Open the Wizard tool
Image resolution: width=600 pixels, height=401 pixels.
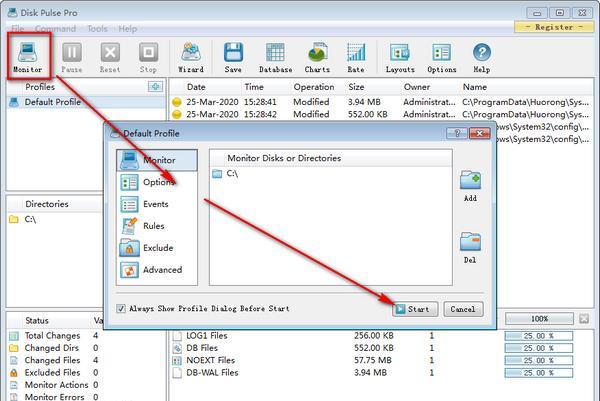(191, 57)
